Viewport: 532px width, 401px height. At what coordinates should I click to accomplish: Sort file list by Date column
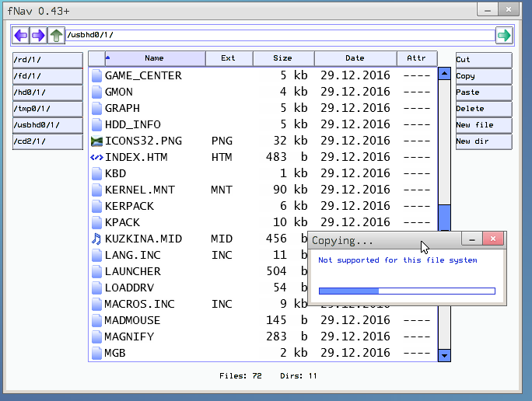(x=355, y=58)
